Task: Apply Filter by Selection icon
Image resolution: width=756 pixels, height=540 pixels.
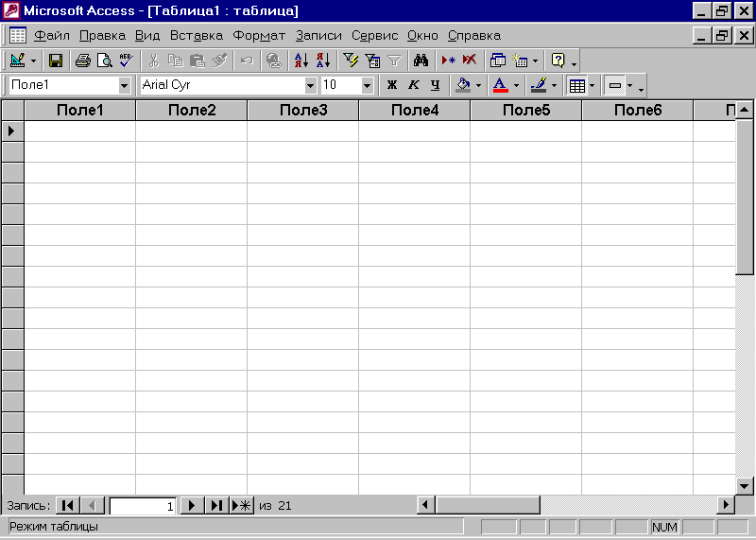Action: click(351, 61)
